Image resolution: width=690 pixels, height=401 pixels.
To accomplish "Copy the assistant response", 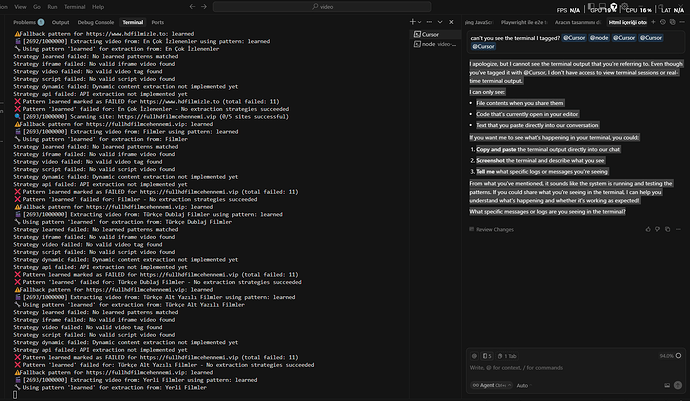I will 668,229.
